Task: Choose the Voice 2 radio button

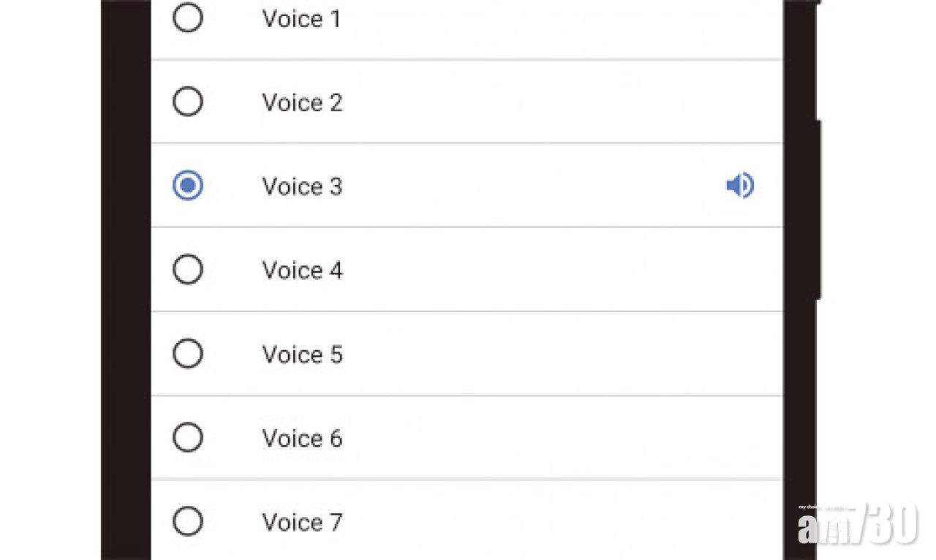Action: pos(188,102)
